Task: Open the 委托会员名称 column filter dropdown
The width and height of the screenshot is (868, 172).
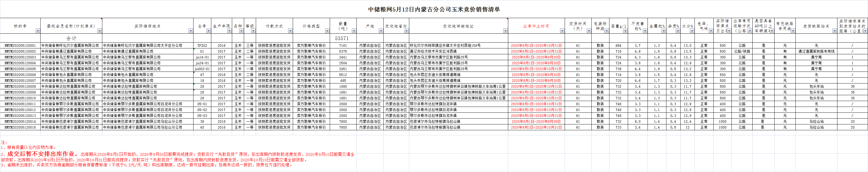Action: click(100, 31)
